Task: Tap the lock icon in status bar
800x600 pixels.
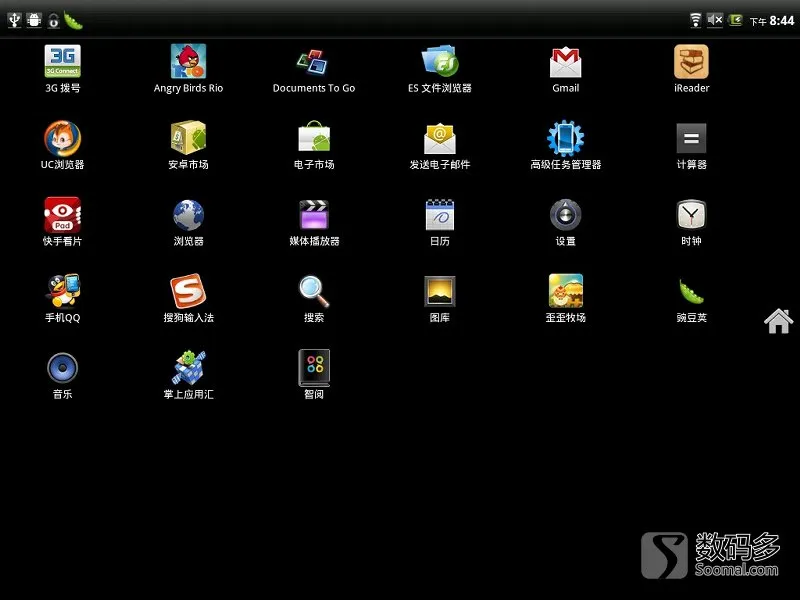Action: click(x=54, y=21)
